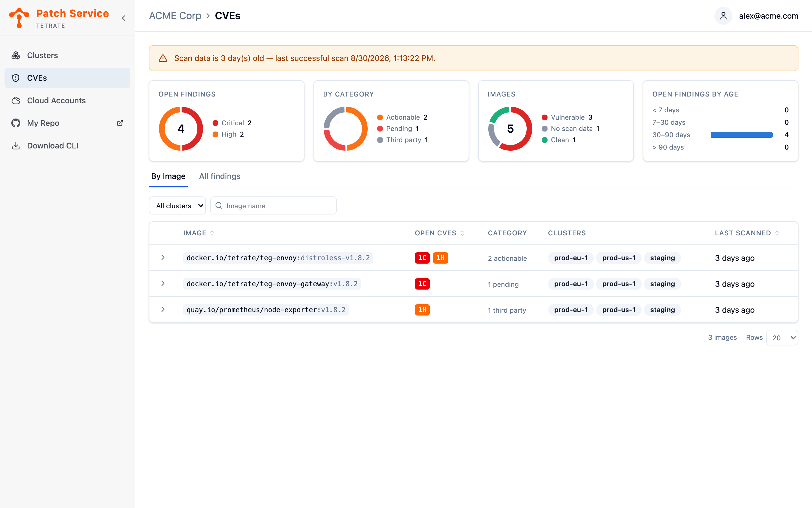This screenshot has width=812, height=508.
Task: Click the High orange legend dot
Action: (x=215, y=134)
